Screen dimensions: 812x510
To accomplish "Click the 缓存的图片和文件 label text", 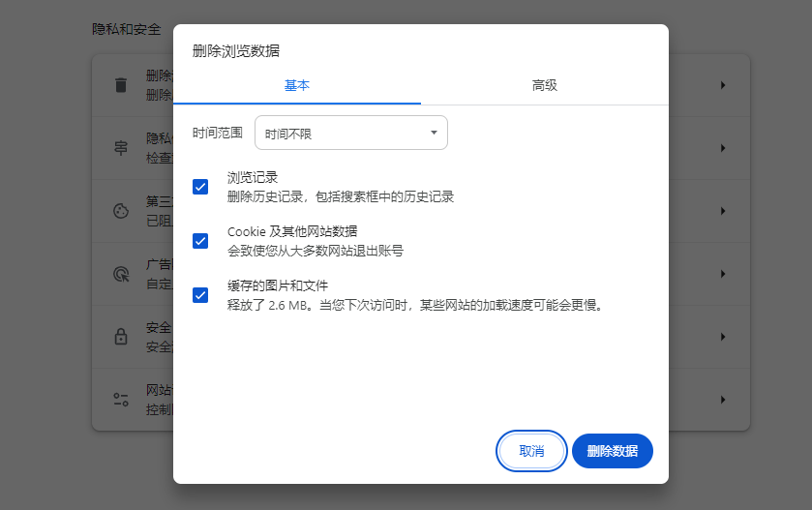I will coord(278,285).
